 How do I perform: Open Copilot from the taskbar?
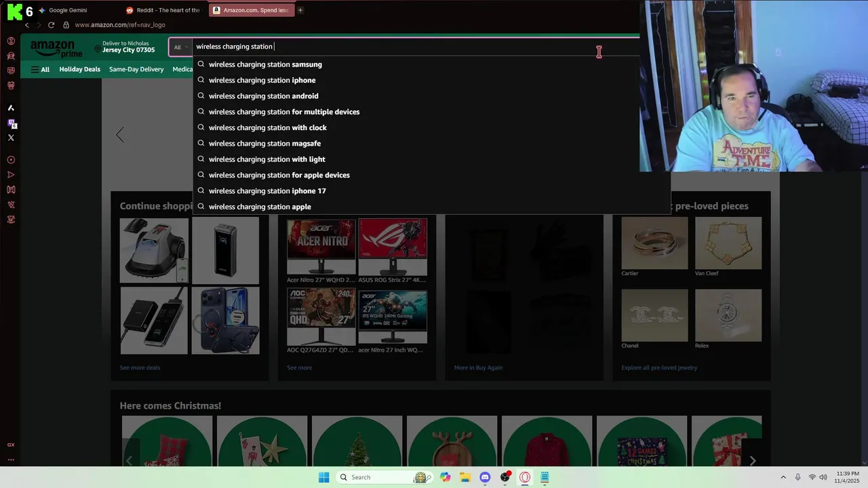445,477
